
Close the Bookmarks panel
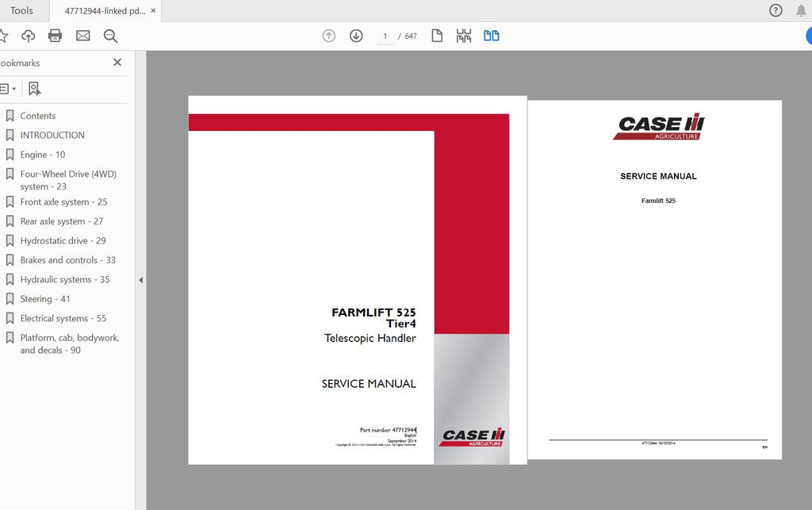(x=117, y=62)
